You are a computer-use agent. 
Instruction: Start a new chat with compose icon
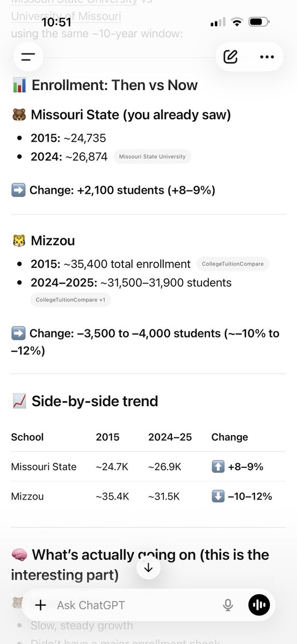[230, 56]
